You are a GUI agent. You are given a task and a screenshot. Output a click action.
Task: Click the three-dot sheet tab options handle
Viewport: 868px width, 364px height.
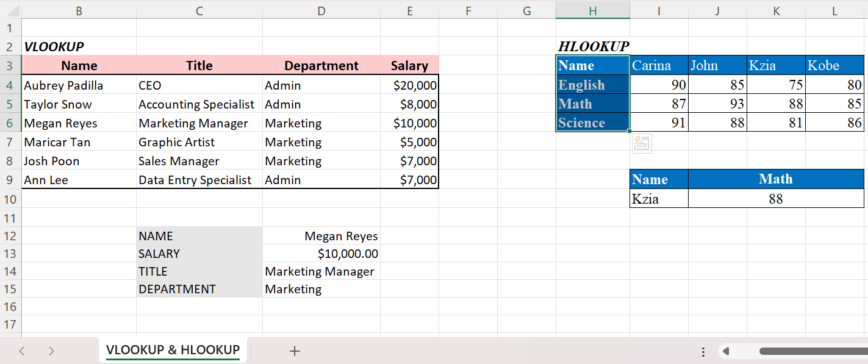(x=703, y=352)
